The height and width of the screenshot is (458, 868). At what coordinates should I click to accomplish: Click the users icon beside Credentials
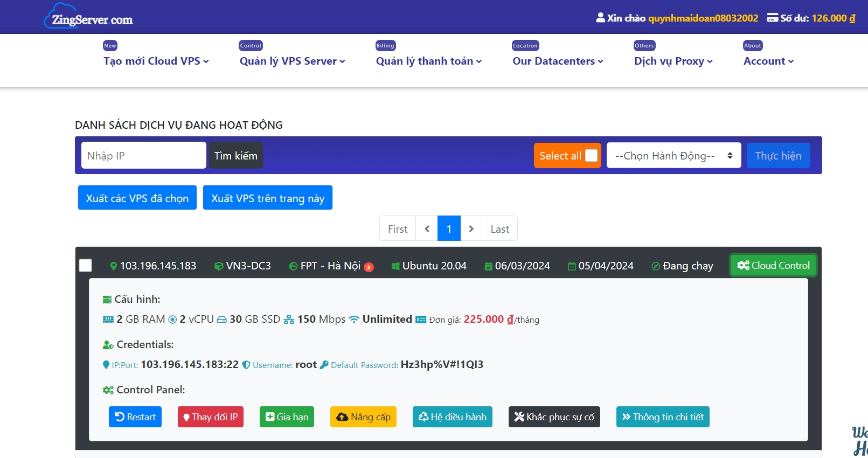coord(108,345)
